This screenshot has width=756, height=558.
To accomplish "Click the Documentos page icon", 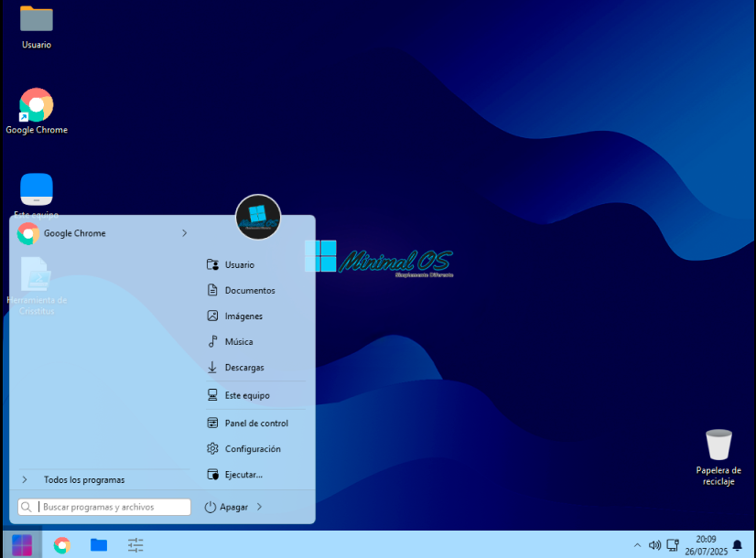I will point(212,290).
